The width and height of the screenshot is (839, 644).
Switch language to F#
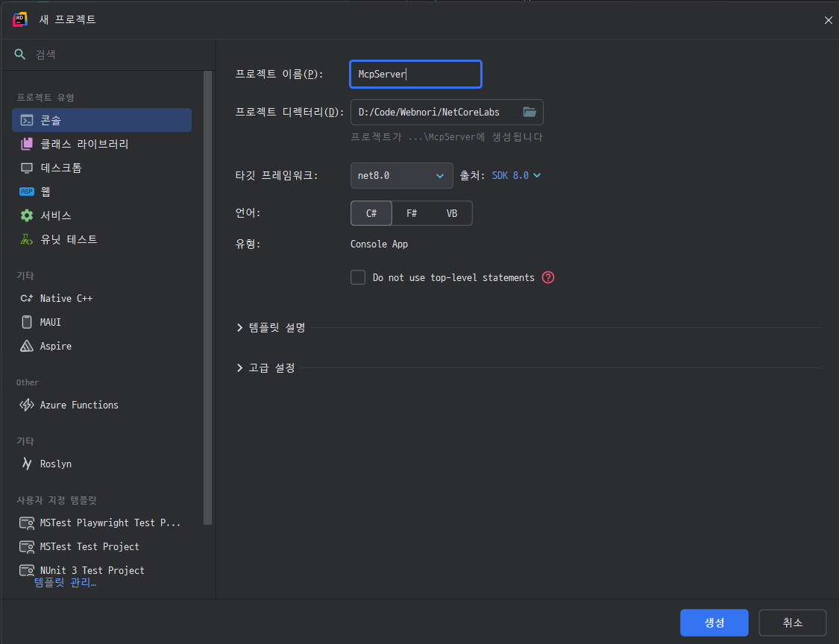(412, 213)
